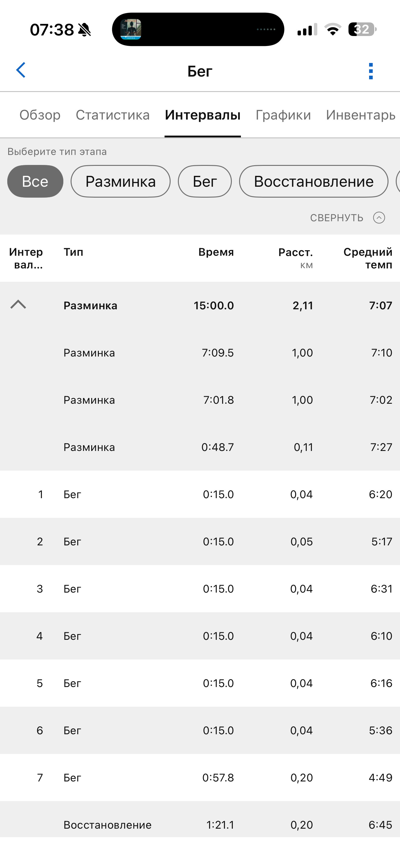Open the Графики tab

click(x=283, y=115)
